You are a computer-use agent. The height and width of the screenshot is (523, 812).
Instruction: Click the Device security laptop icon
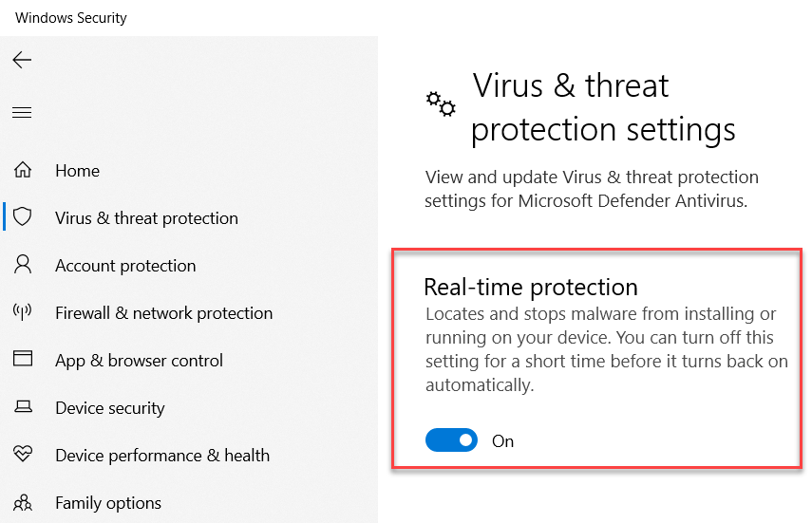point(23,407)
